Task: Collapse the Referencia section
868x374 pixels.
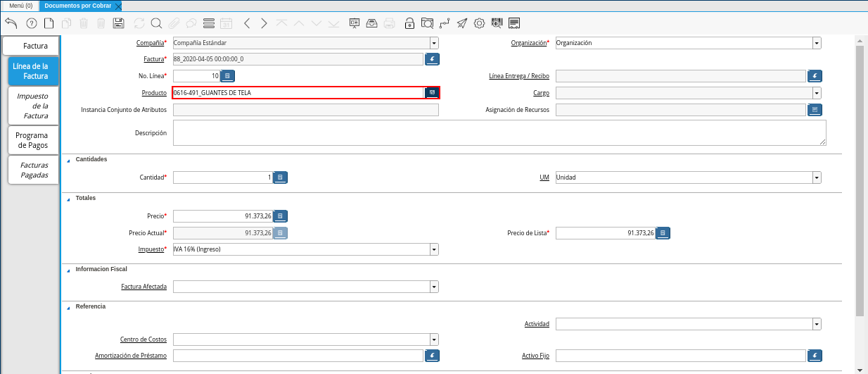Action: point(68,307)
